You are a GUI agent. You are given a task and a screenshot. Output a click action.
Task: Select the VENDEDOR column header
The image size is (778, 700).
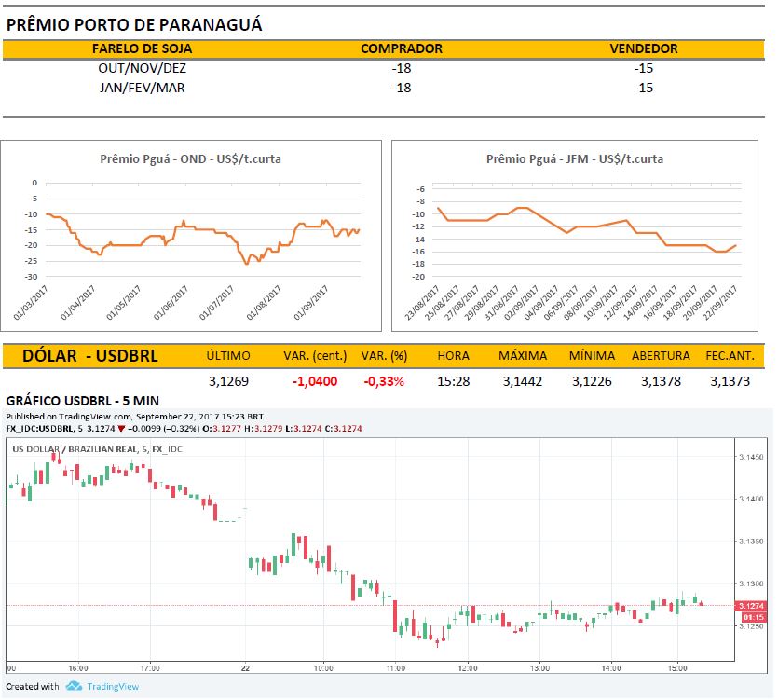pos(643,48)
